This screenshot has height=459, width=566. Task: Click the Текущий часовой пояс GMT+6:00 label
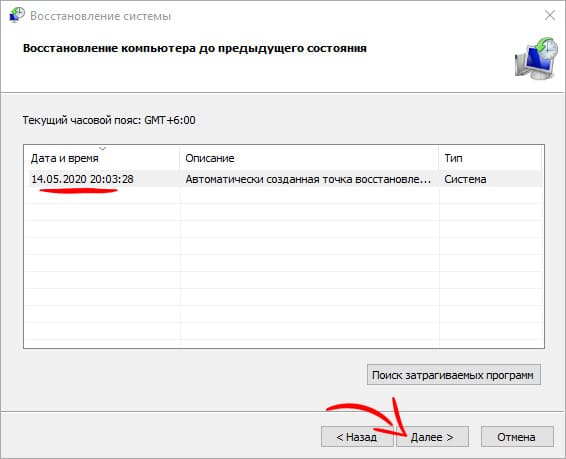pyautogui.click(x=109, y=120)
